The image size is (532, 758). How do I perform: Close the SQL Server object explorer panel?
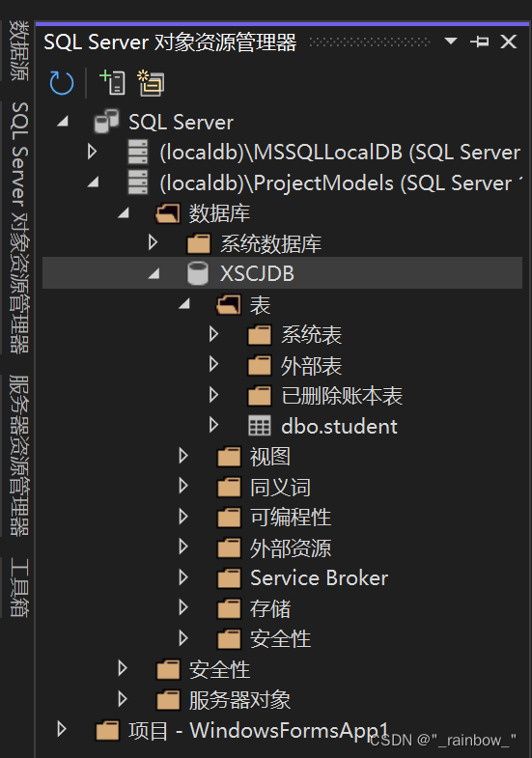[x=509, y=42]
